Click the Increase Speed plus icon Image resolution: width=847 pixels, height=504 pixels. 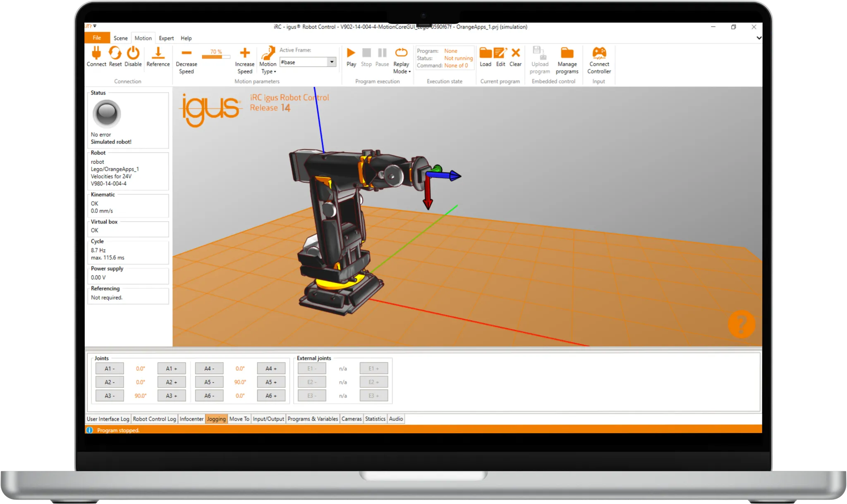click(x=244, y=54)
